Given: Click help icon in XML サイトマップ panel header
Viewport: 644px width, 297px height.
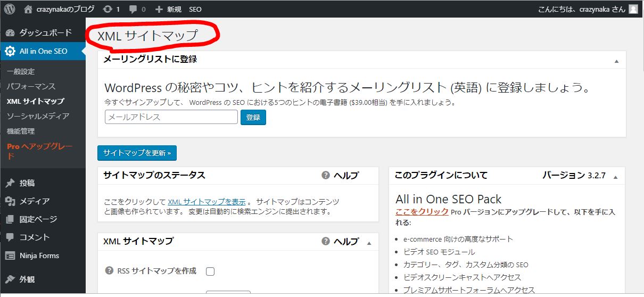Looking at the screenshot, I should [x=326, y=241].
